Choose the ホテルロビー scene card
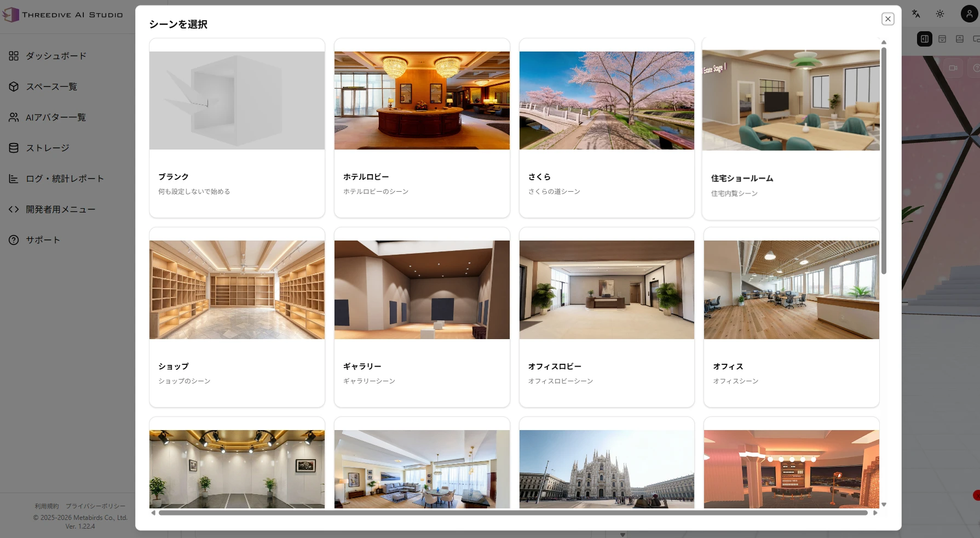Viewport: 980px width, 538px height. tap(422, 128)
